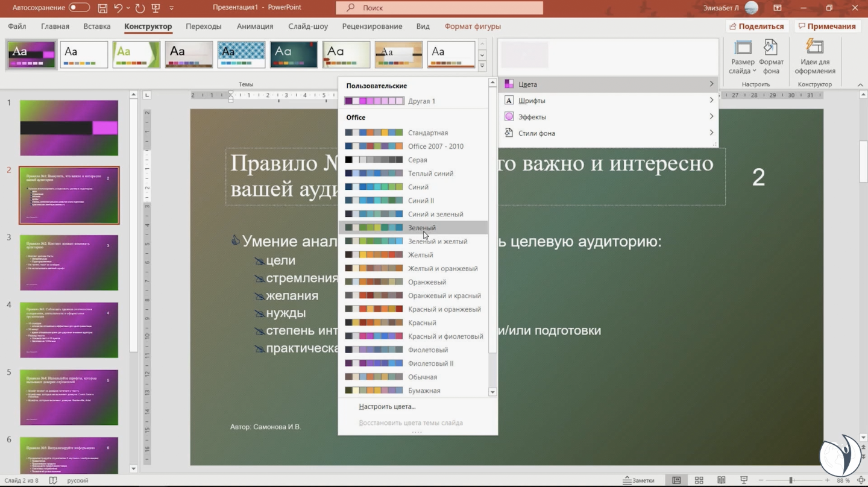This screenshot has width=868, height=487.
Task: Start slideshow from status bar icon
Action: pyautogui.click(x=743, y=480)
